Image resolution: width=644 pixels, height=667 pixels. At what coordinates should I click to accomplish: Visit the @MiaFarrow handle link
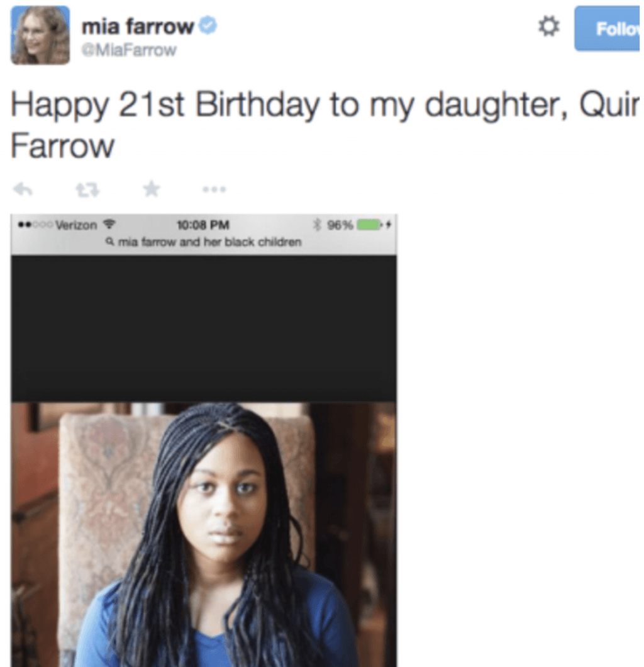point(129,50)
